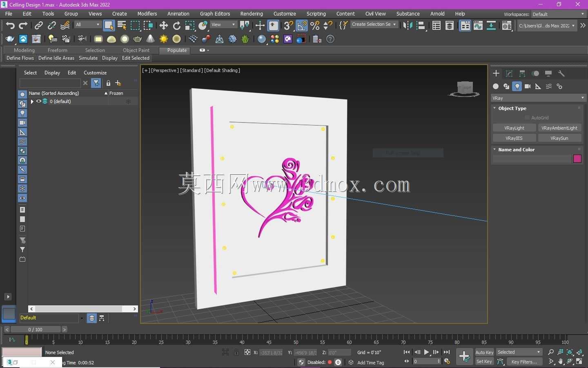The width and height of the screenshot is (588, 368).
Task: Toggle the selection lock icon
Action: [x=236, y=352]
